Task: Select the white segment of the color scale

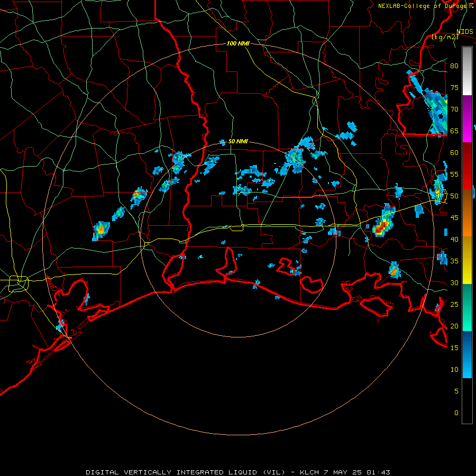Action: pyautogui.click(x=467, y=71)
